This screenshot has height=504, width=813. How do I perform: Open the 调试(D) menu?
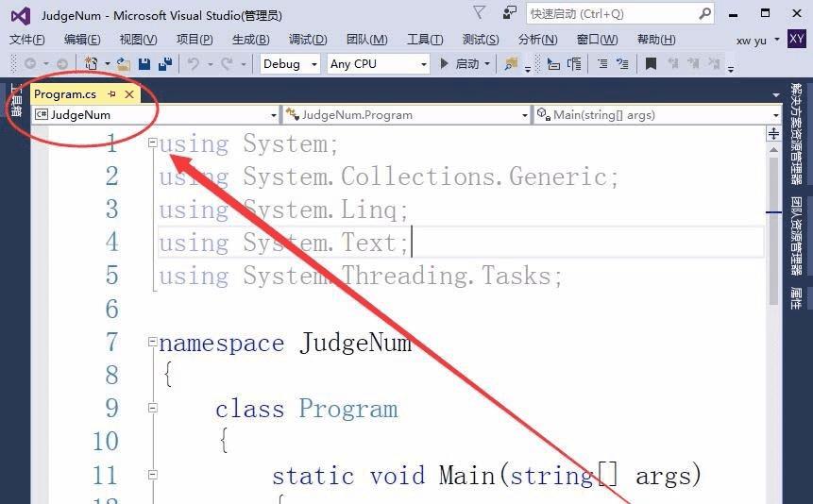(308, 40)
